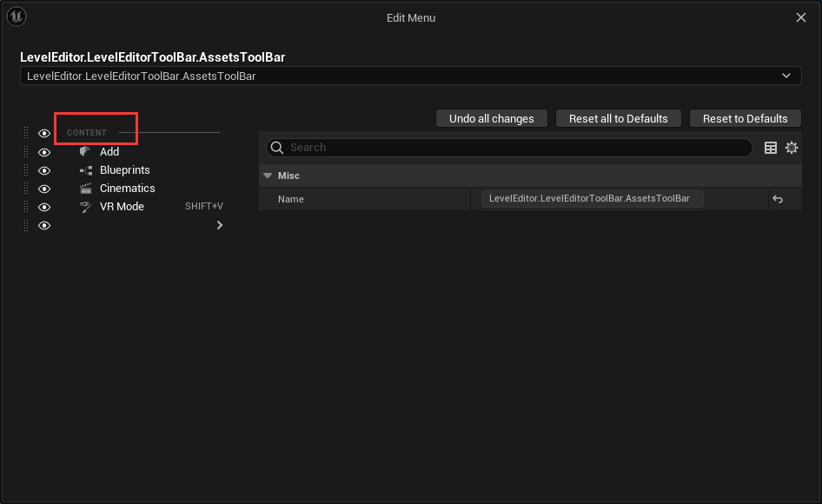Click the Reset all to Defaults button
Screen dimensions: 822x504
click(x=618, y=118)
